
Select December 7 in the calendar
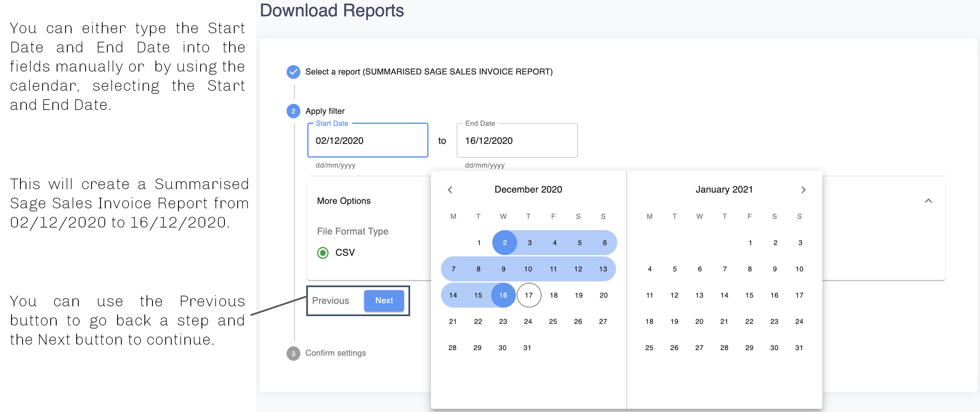[x=453, y=269]
